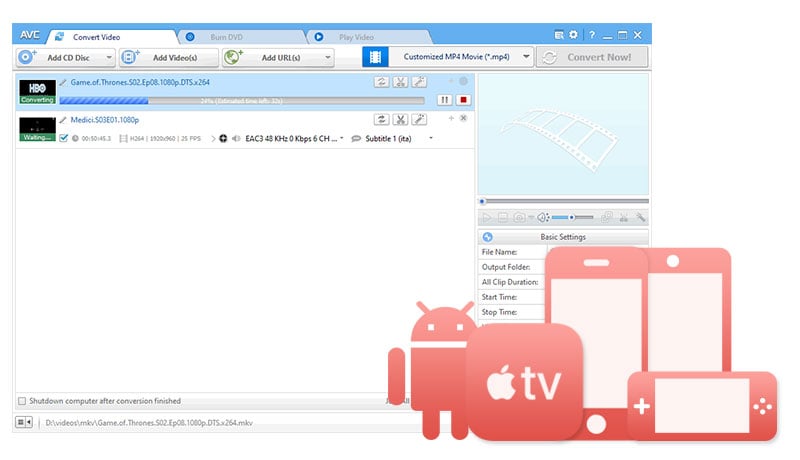Open the task list icon in the title bar
800x460 pixels.
559,35
